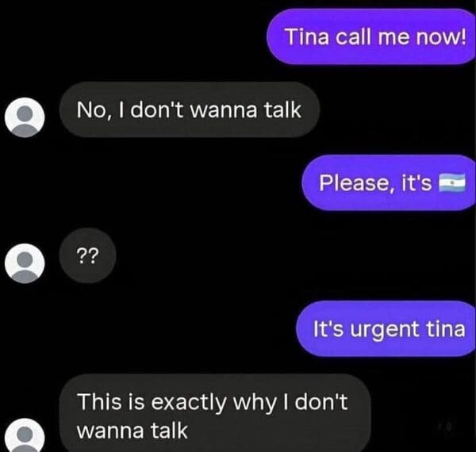Screen dimensions: 476x452
Task: Tap the avatar beside "No, I don't wanna talk"
Action: click(x=25, y=117)
